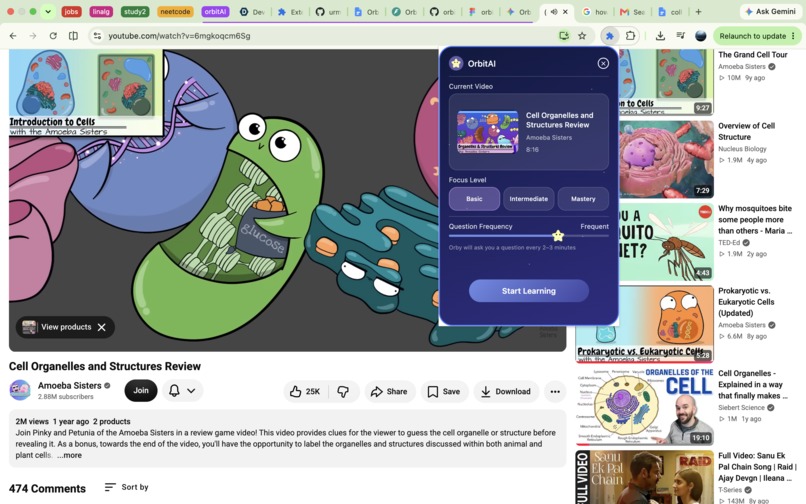806x504 pixels.
Task: Dismiss the View products overlay
Action: tap(102, 327)
